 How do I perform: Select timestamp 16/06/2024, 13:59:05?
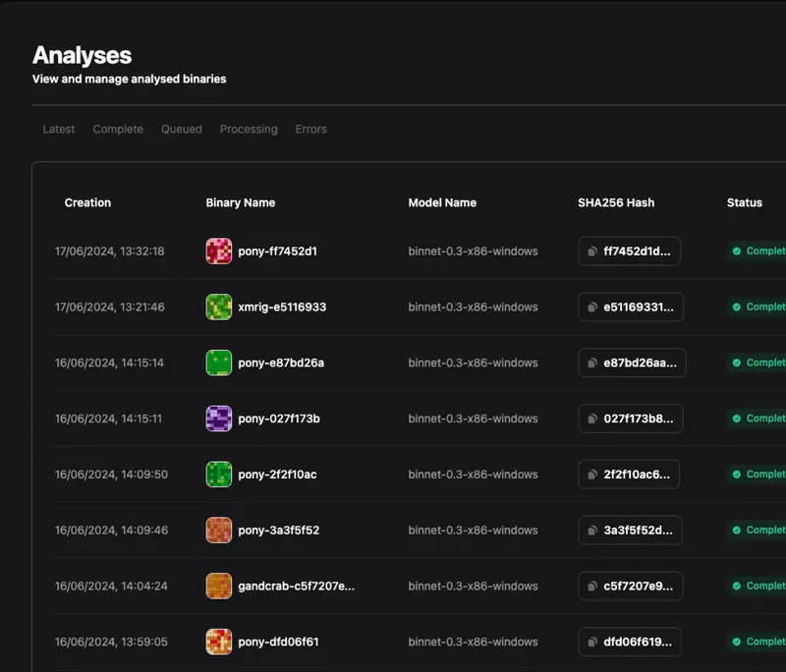point(111,642)
